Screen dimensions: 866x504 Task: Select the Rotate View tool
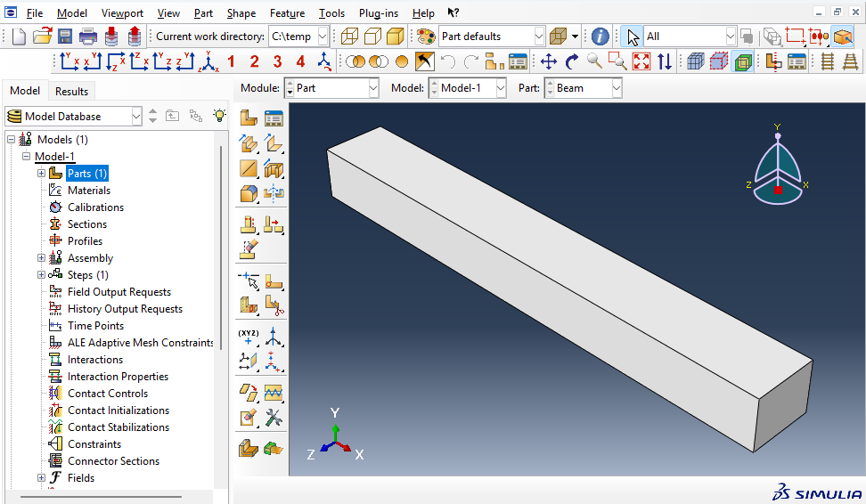tap(571, 61)
